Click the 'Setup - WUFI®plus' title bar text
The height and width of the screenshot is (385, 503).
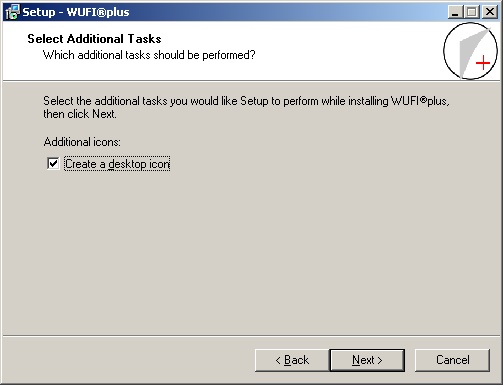[x=76, y=12]
